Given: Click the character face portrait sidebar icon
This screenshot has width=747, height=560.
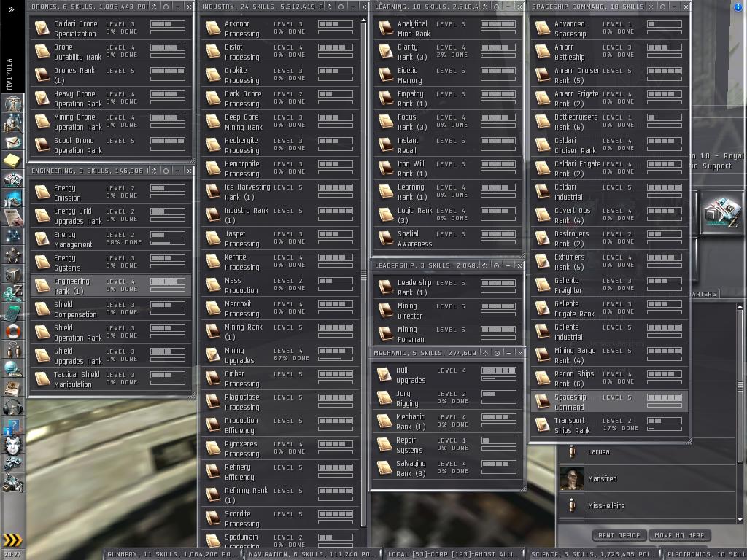Looking at the screenshot, I should [x=12, y=446].
